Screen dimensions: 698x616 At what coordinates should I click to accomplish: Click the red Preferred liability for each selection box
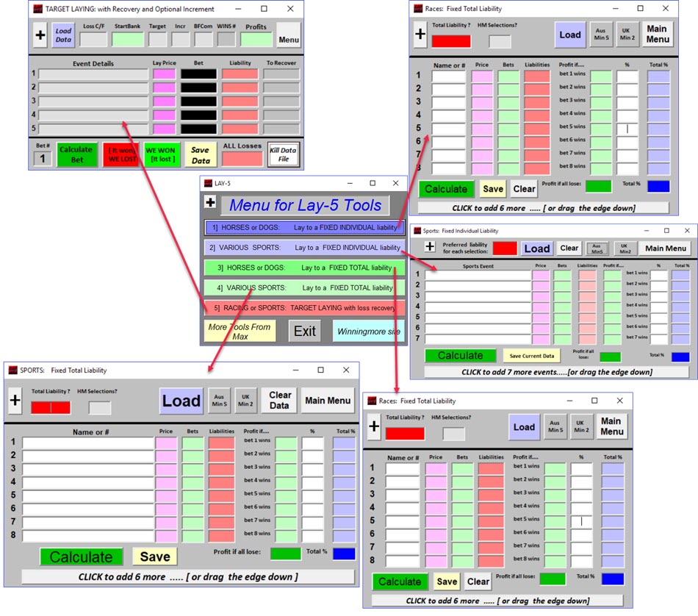505,248
